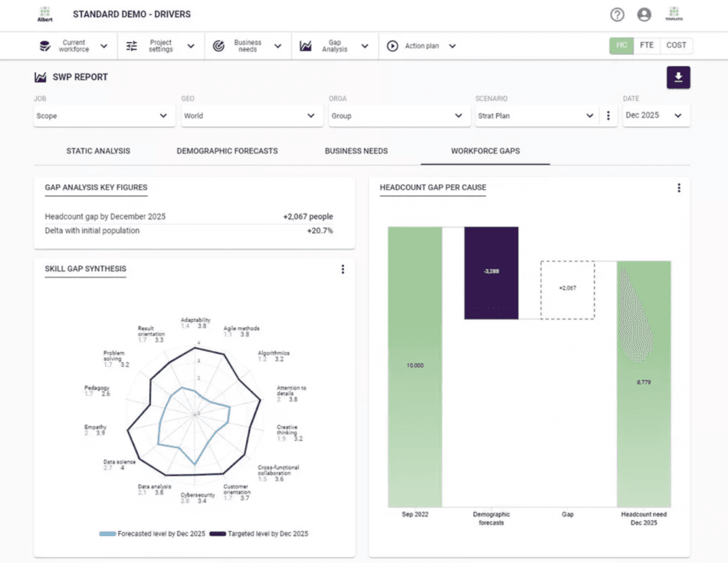The height and width of the screenshot is (563, 728).
Task: Open the Demographic Forecasts tab
Action: tap(227, 151)
